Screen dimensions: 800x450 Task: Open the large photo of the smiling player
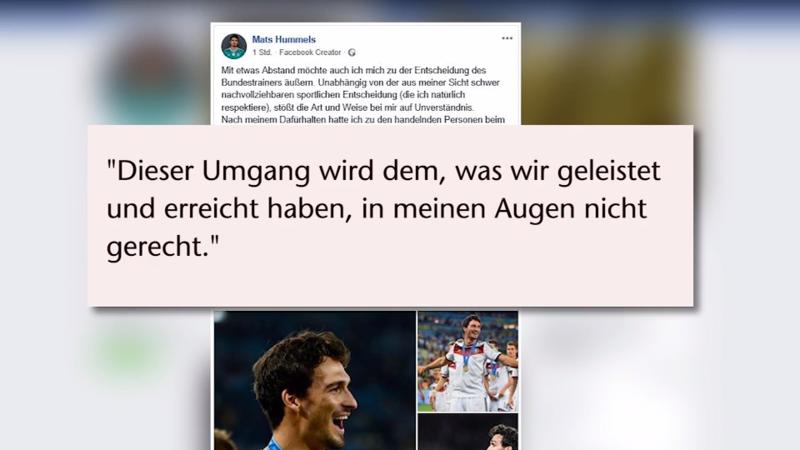tap(315, 380)
